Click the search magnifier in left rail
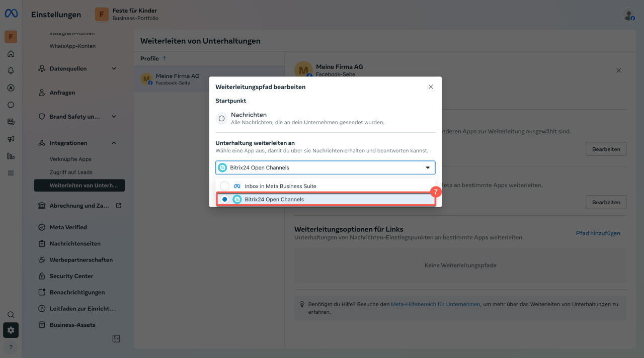The width and height of the screenshot is (644, 358). click(x=11, y=315)
